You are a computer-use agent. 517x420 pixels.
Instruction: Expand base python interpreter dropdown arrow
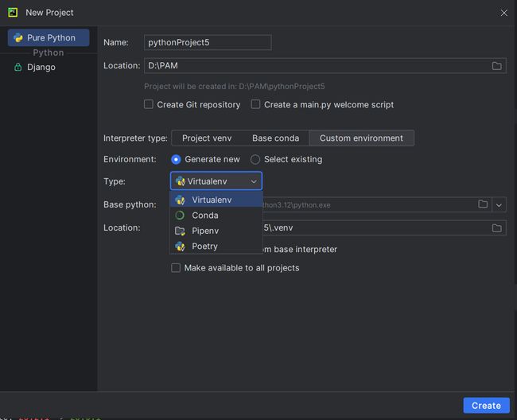(x=499, y=205)
